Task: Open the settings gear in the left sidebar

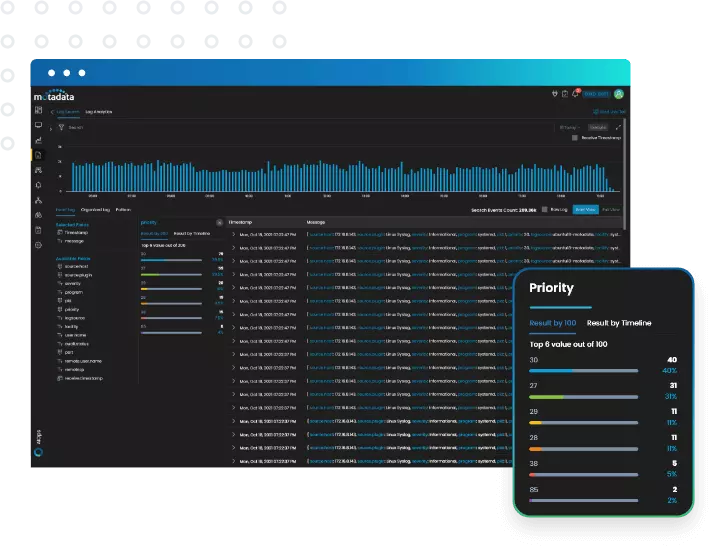Action: click(x=38, y=245)
